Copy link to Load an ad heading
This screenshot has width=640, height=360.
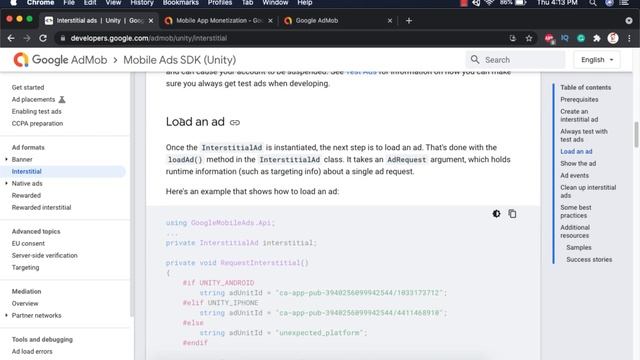[235, 122]
